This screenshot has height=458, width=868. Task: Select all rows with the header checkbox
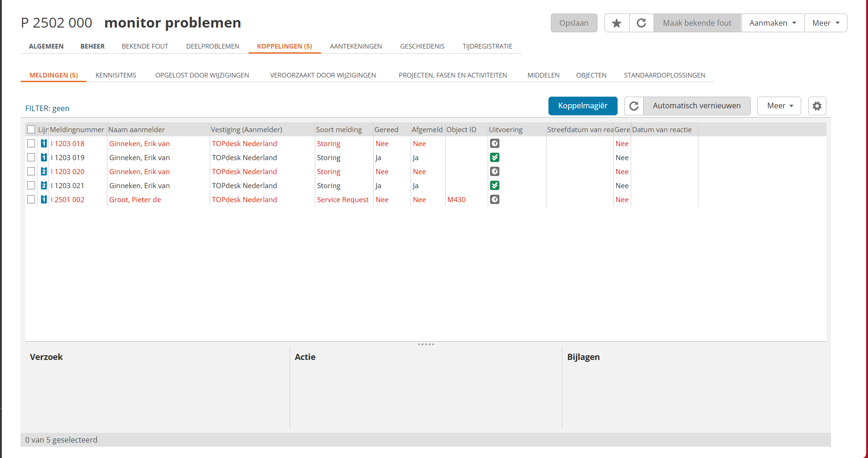31,130
